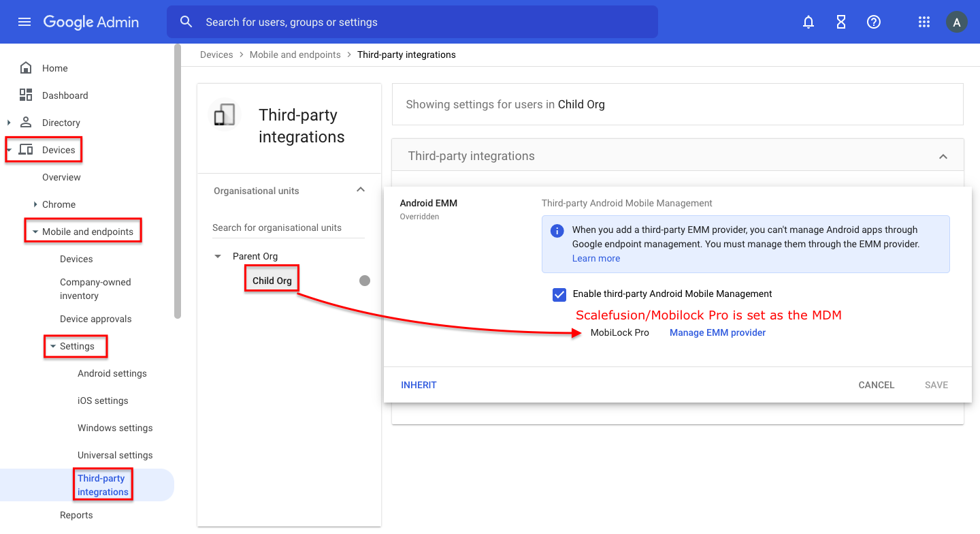Open iOS settings
This screenshot has width=980, height=534.
pyautogui.click(x=103, y=400)
